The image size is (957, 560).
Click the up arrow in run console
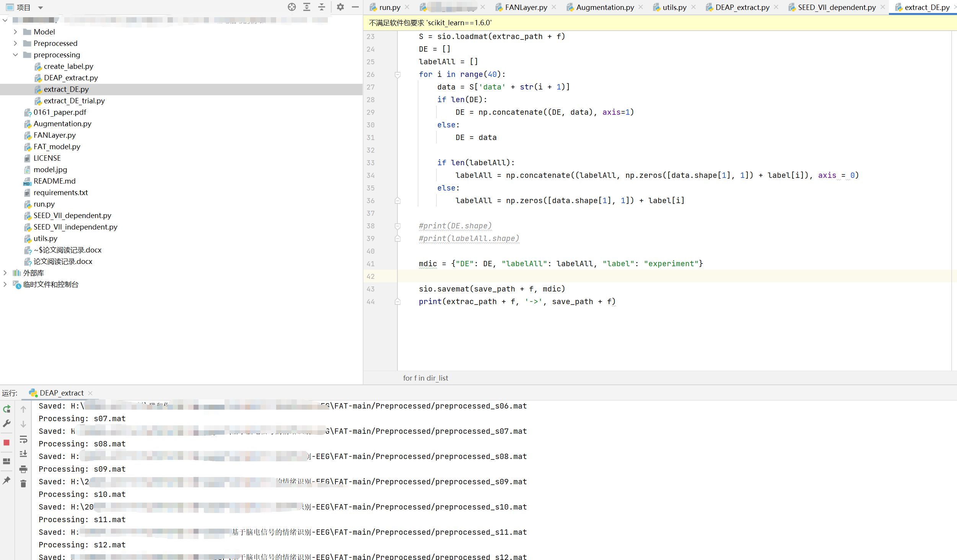coord(23,409)
